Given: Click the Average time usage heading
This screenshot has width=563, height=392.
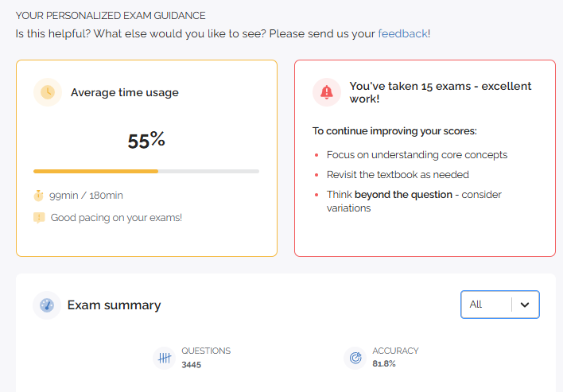Looking at the screenshot, I should click(x=125, y=92).
